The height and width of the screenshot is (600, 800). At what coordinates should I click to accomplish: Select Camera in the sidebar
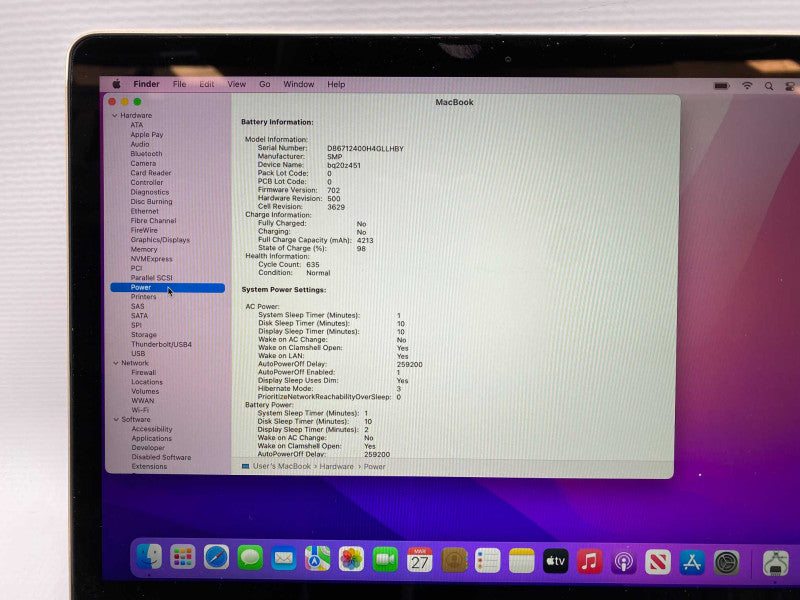click(143, 163)
